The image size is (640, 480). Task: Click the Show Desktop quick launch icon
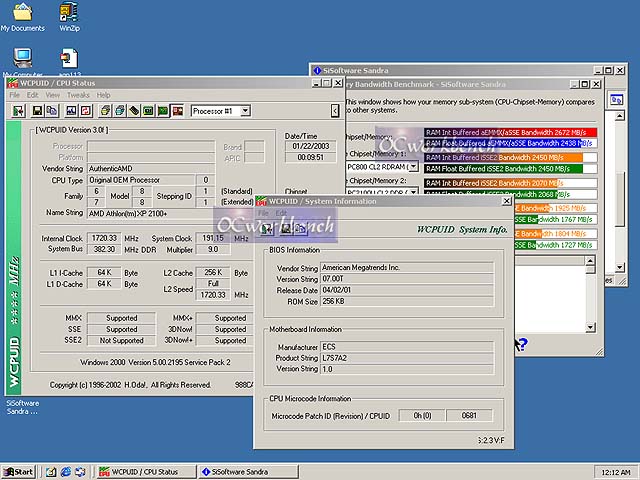51,472
